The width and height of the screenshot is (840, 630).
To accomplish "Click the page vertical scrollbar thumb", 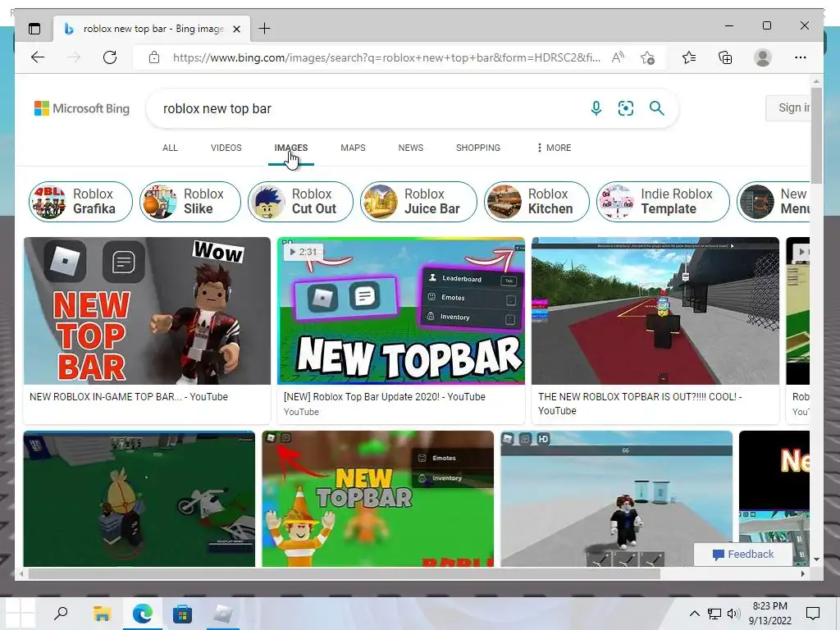I will 816,135.
